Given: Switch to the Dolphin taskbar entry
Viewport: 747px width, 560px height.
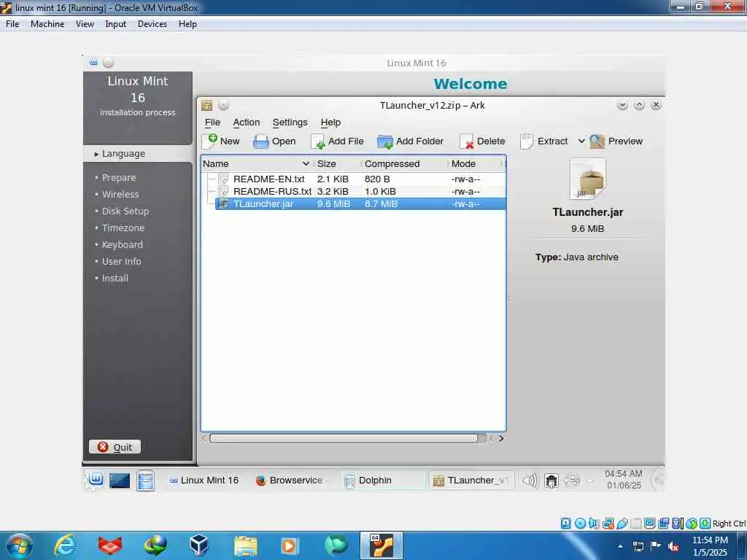Looking at the screenshot, I should tap(381, 480).
